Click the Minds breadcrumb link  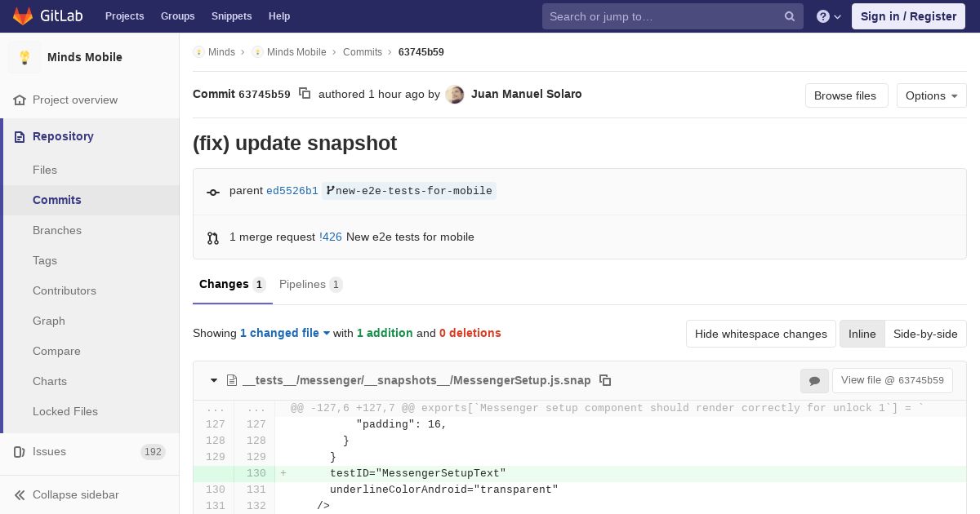[221, 52]
